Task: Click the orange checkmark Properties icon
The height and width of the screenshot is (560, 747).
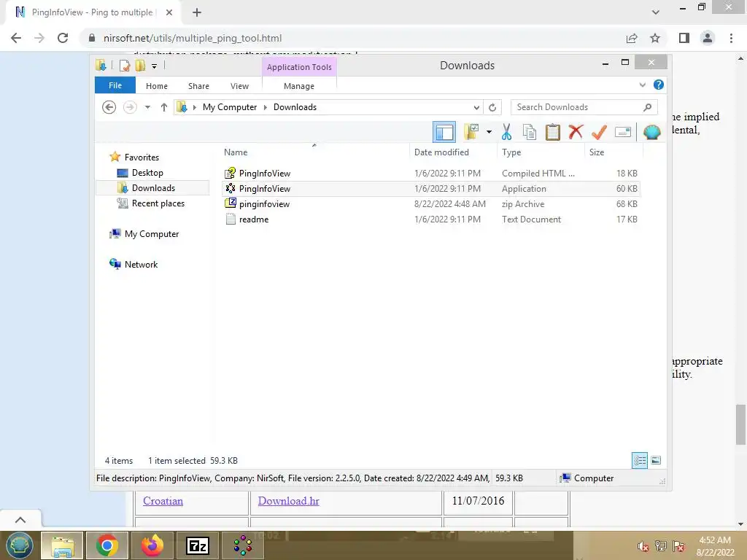Action: point(599,132)
